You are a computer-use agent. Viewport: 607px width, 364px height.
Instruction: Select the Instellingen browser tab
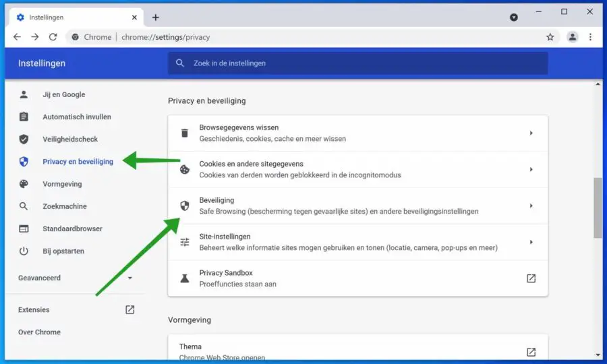click(x=76, y=18)
